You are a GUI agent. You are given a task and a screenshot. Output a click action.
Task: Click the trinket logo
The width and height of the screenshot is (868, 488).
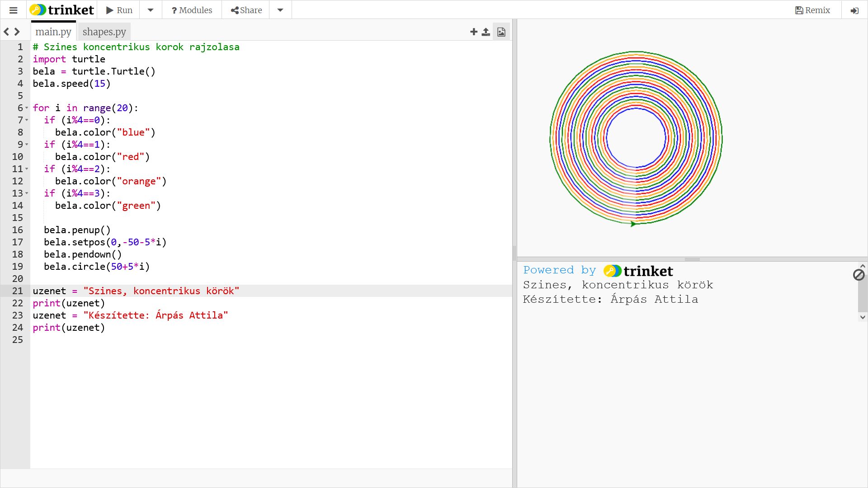pos(61,10)
